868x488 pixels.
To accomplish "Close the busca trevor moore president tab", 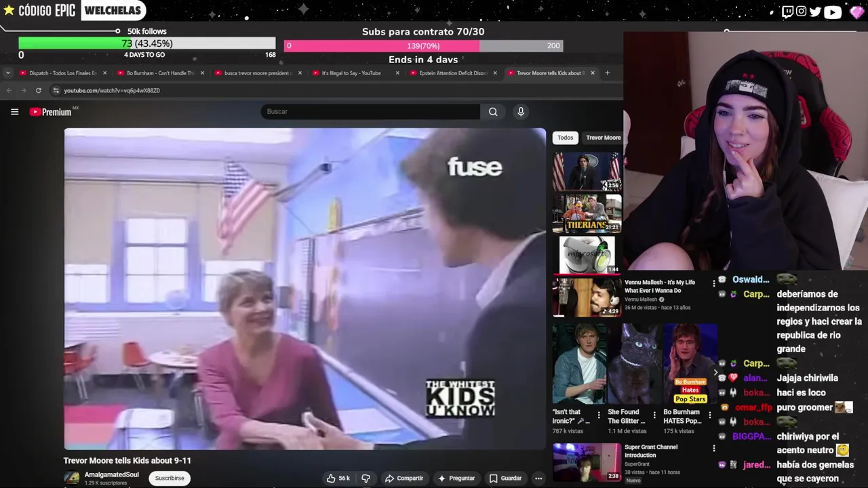I will click(x=300, y=73).
